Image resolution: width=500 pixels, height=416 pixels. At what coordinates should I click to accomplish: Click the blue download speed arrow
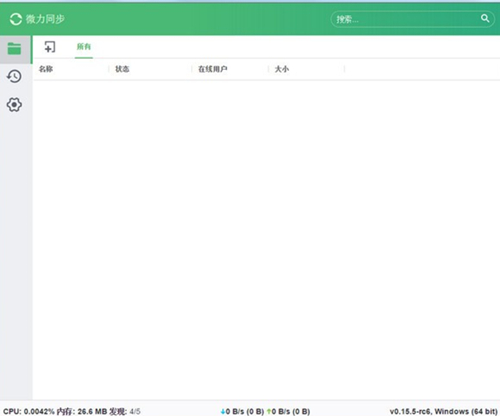point(223,412)
